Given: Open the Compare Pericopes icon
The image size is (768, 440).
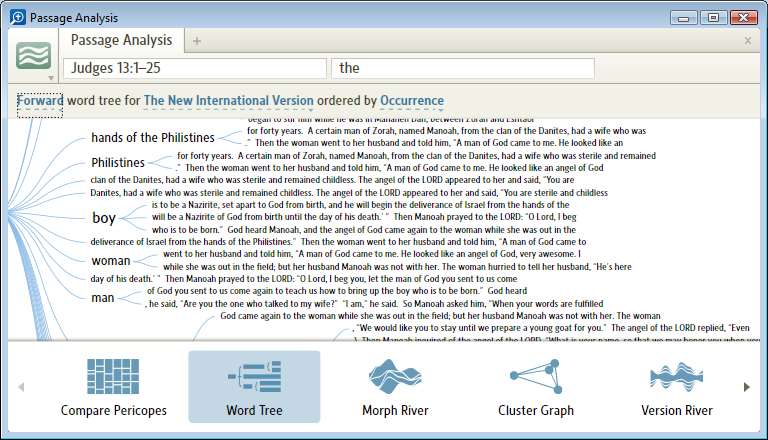Looking at the screenshot, I should [113, 376].
